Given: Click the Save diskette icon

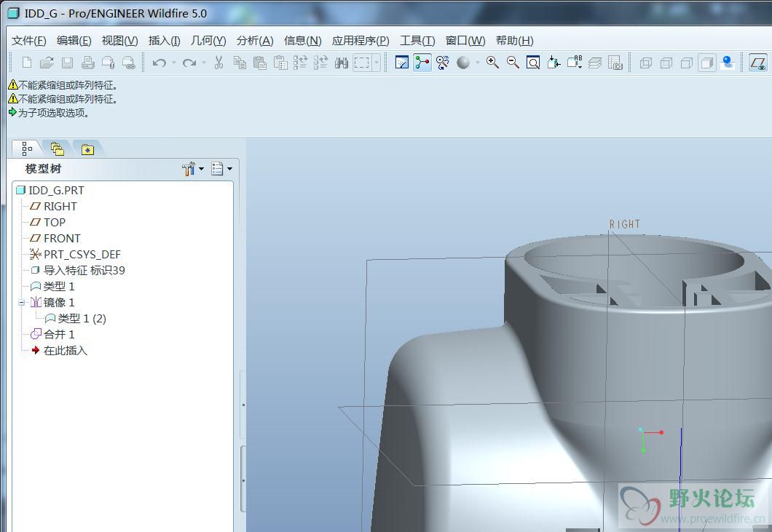Looking at the screenshot, I should [x=67, y=63].
